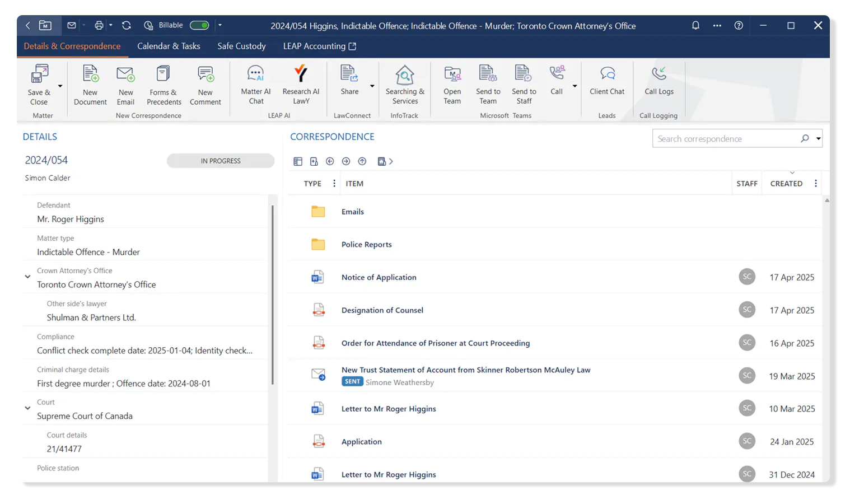850x504 pixels.
Task: Toggle the Billable switch
Action: click(199, 25)
